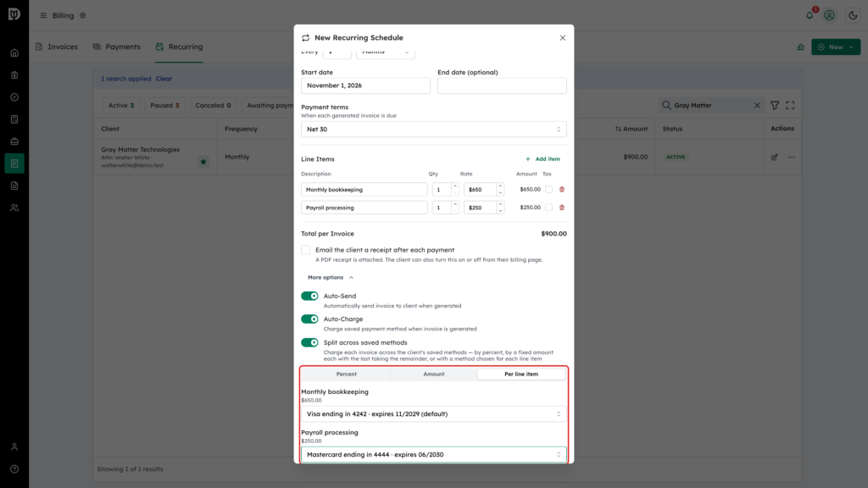Open Payroll processing payment method dropdown
The height and width of the screenshot is (488, 868).
(x=433, y=455)
